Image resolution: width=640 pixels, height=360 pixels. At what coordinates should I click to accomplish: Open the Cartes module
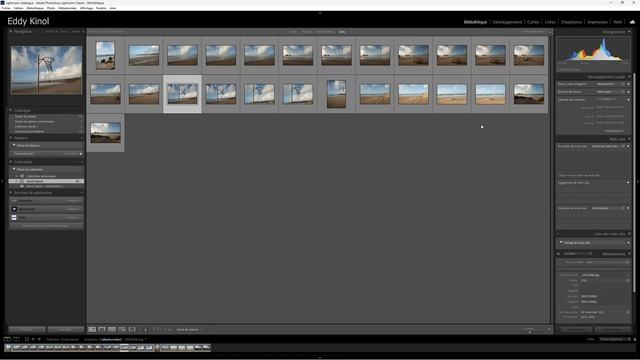click(533, 22)
